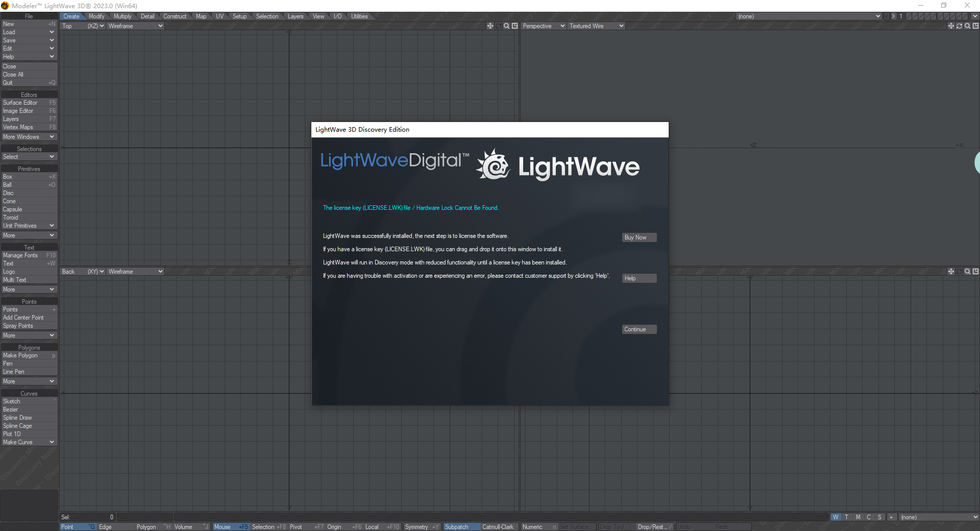This screenshot has width=980, height=531.
Task: Open Textured Wire display mode dropdown
Action: coord(596,26)
